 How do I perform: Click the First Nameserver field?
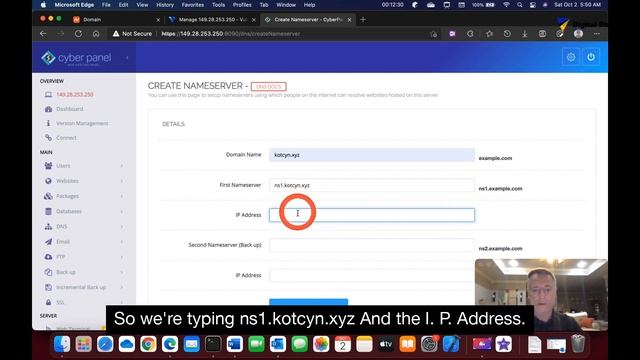[372, 185]
